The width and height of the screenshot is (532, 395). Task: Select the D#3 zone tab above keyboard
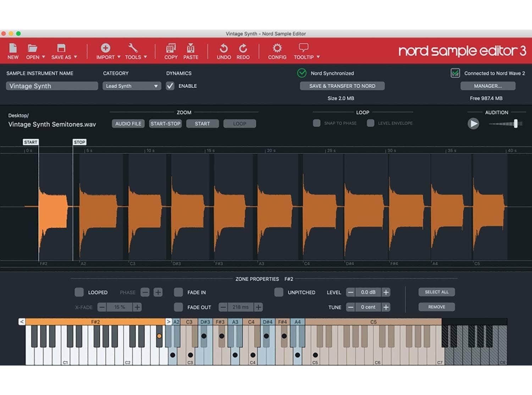coord(205,322)
